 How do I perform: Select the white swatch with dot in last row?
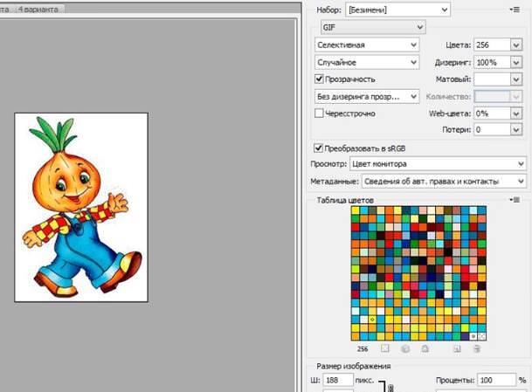pos(473,336)
